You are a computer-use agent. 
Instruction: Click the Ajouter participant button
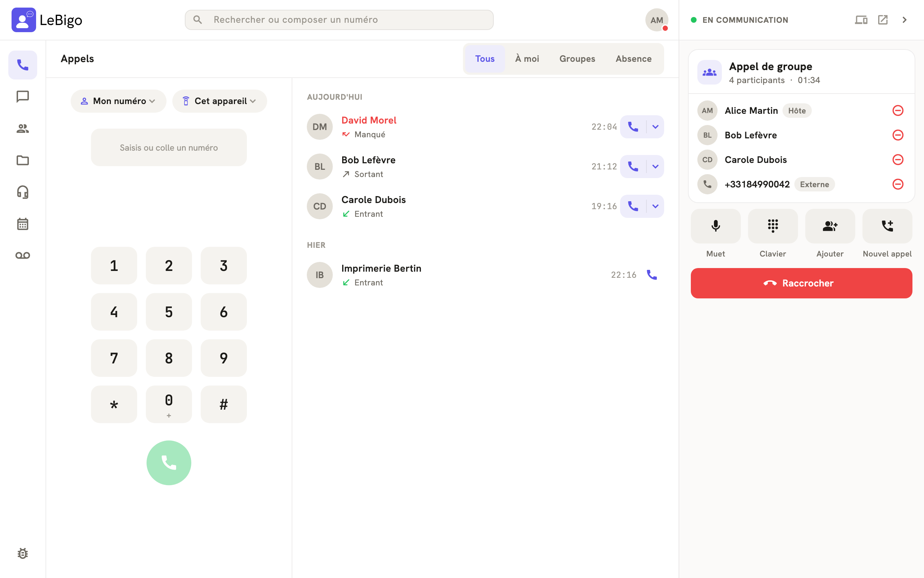point(830,226)
